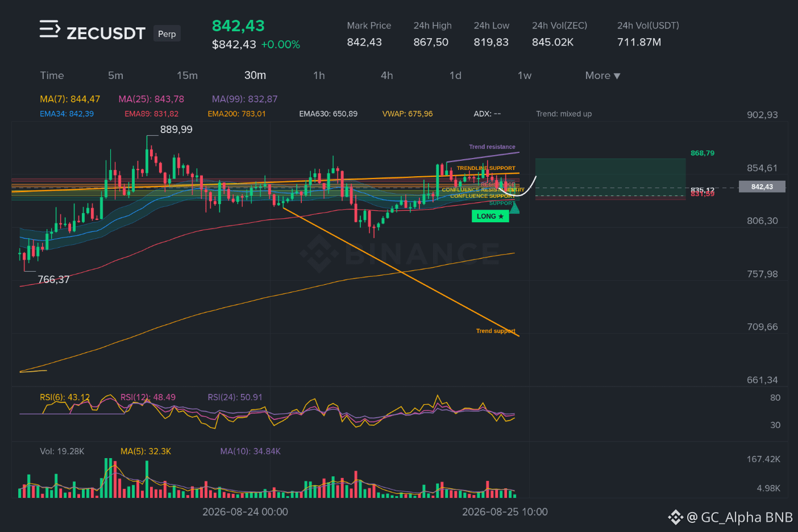Screen dimensions: 798x532
Task: Click the large green 842,43 last price
Action: pyautogui.click(x=238, y=26)
